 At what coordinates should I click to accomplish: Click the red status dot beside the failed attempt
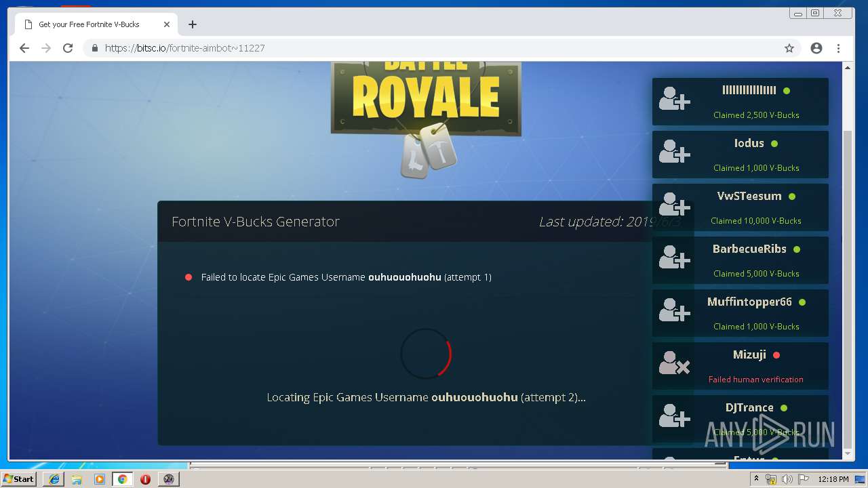tap(189, 277)
